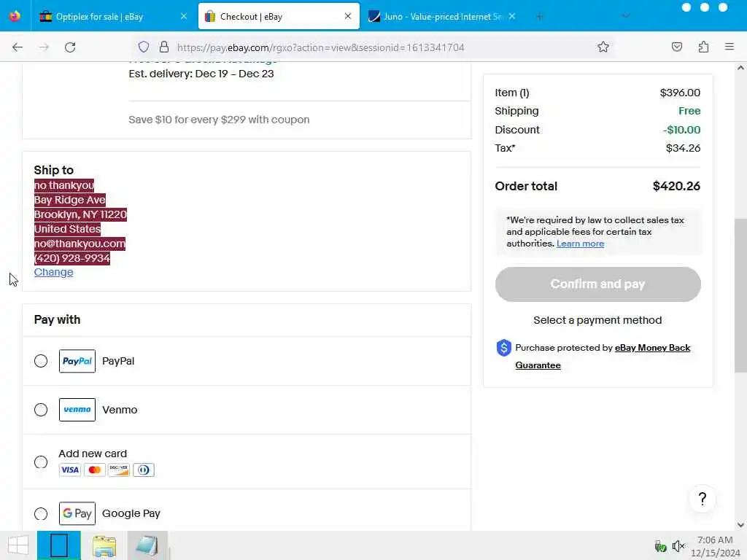
Task: Open the extensions puzzle icon
Action: tap(703, 47)
